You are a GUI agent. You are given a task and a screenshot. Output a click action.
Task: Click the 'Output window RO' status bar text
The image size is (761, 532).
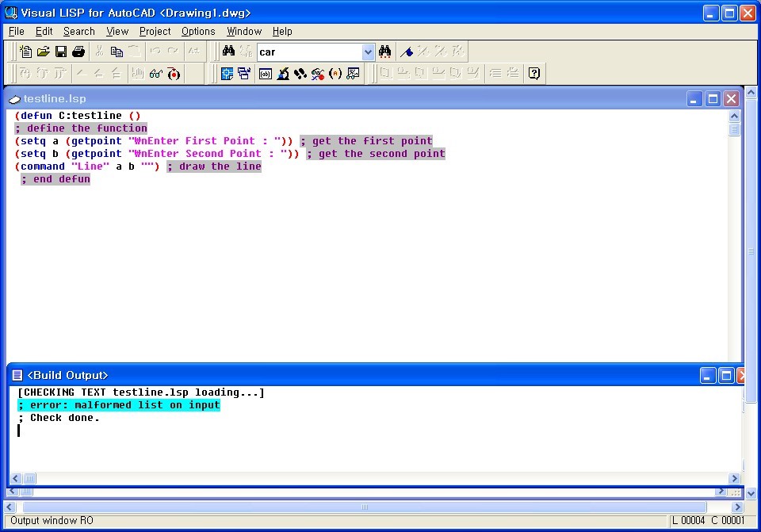pos(52,521)
